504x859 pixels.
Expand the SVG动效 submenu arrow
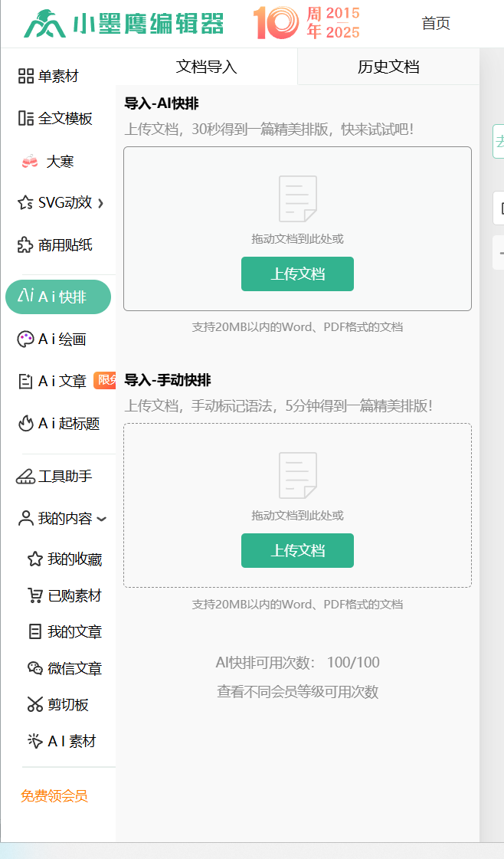point(101,203)
